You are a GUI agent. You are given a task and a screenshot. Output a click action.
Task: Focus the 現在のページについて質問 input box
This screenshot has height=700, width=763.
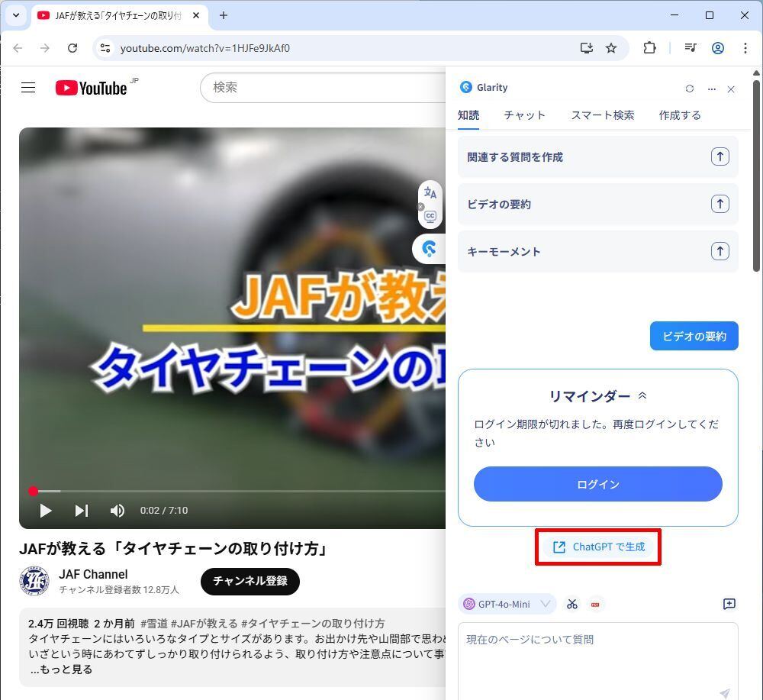click(597, 661)
